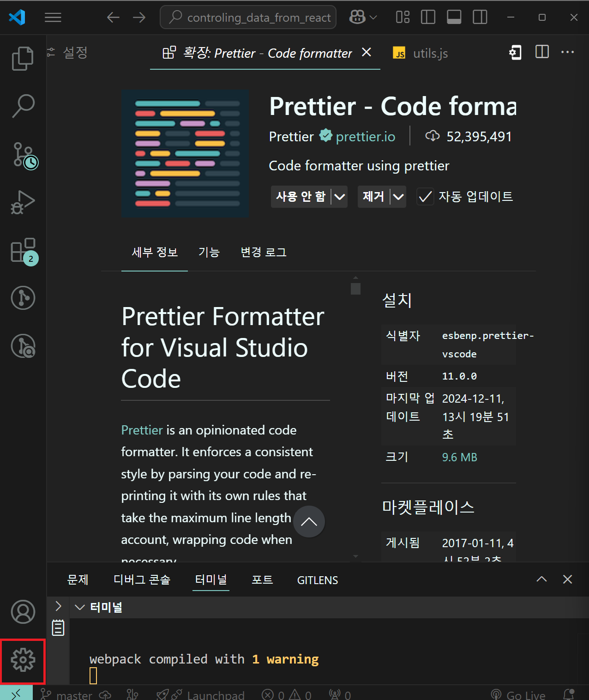Image resolution: width=589 pixels, height=700 pixels.
Task: Close the Prettier extension tab
Action: [367, 52]
